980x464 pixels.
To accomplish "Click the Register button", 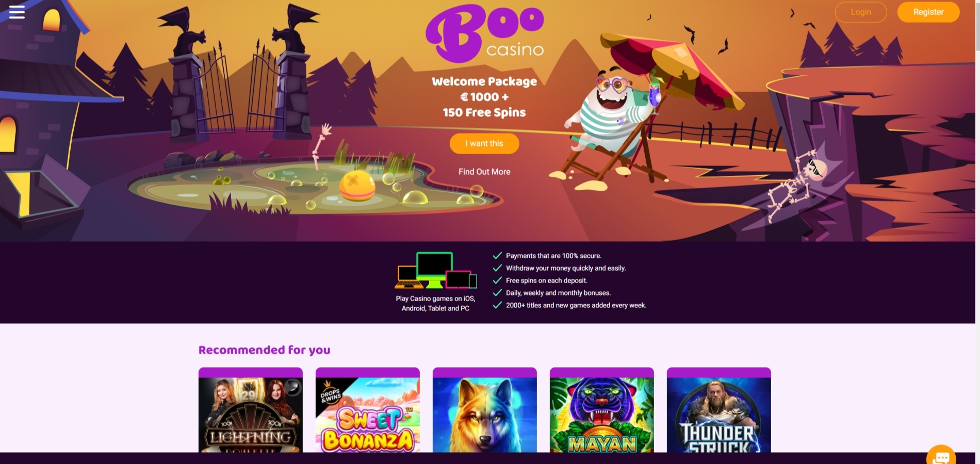I will pyautogui.click(x=928, y=12).
